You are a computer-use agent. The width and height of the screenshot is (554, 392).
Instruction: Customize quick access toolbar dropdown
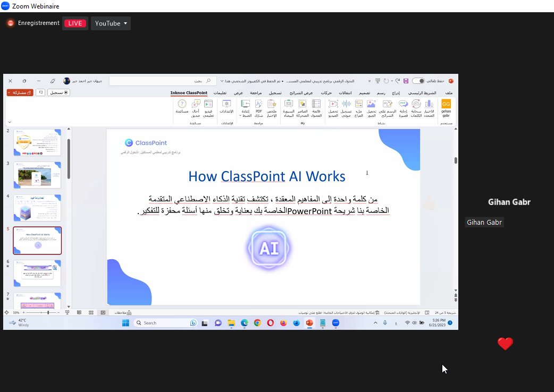point(370,81)
